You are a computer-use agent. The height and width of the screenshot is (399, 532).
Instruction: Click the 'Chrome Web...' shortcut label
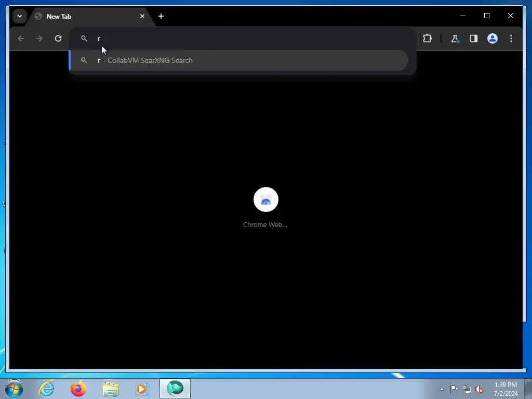(265, 224)
